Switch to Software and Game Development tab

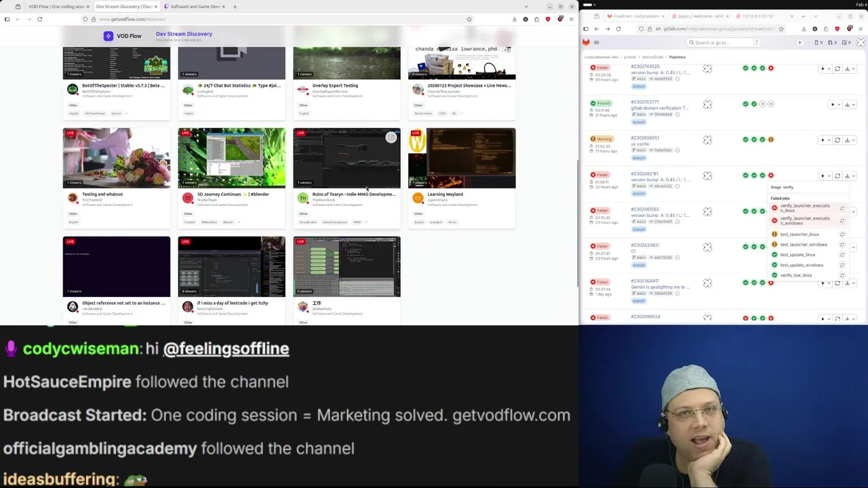point(195,7)
